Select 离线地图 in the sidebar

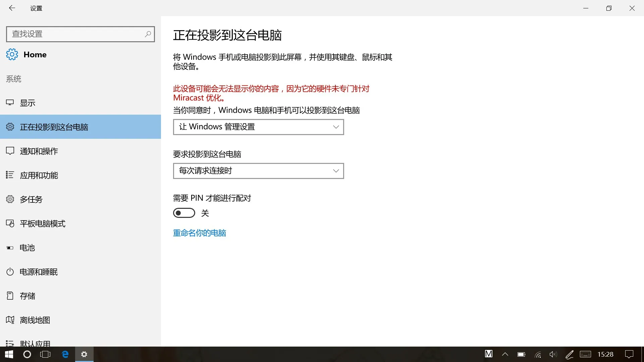[80, 320]
